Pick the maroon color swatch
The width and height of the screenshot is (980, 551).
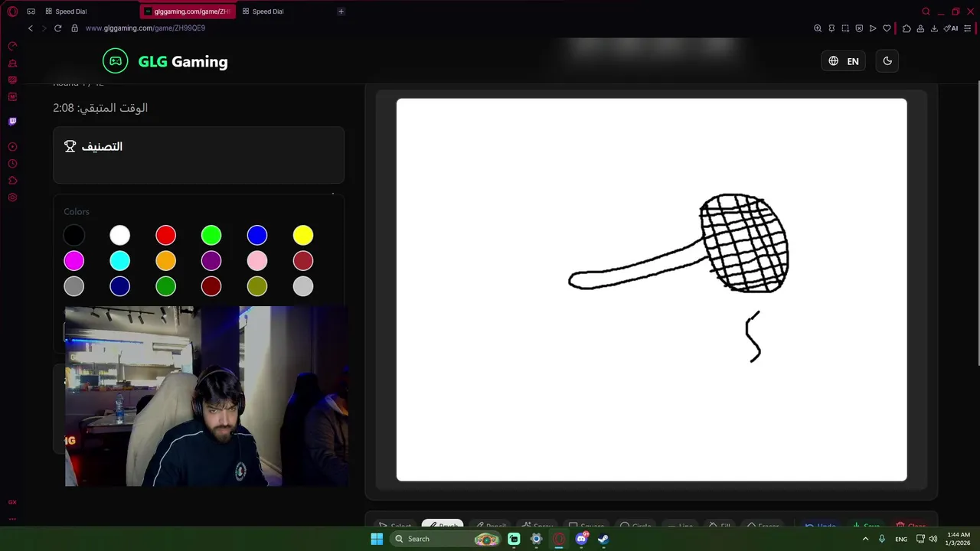click(211, 286)
